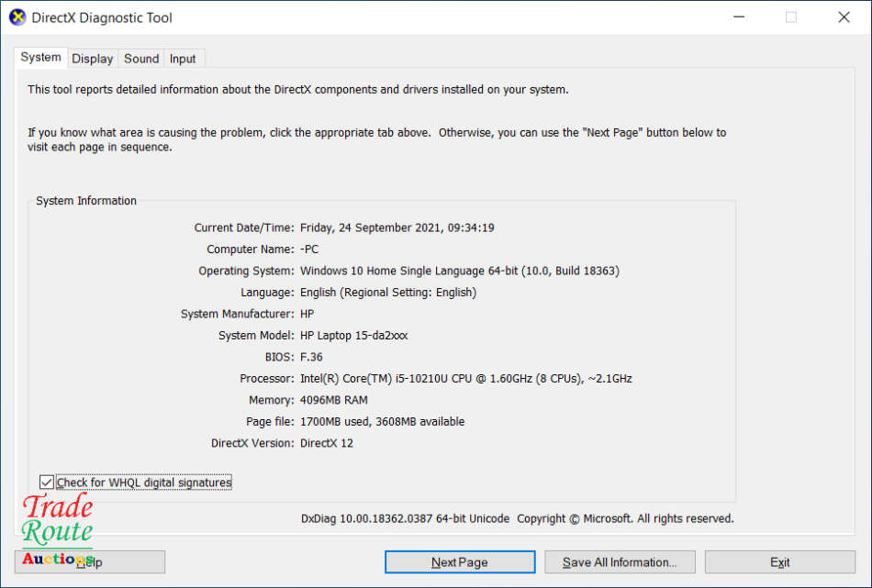Click the System Information group label
The height and width of the screenshot is (588, 872).
(86, 201)
